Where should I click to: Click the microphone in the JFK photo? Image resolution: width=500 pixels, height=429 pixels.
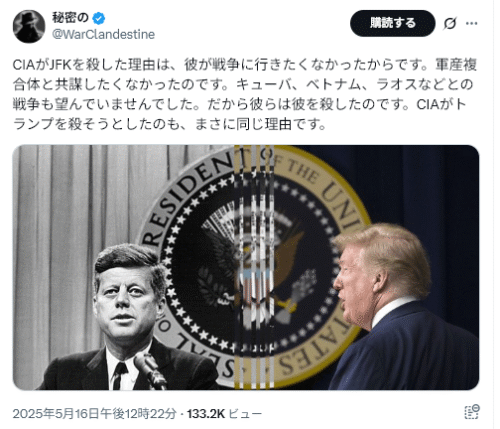151,370
